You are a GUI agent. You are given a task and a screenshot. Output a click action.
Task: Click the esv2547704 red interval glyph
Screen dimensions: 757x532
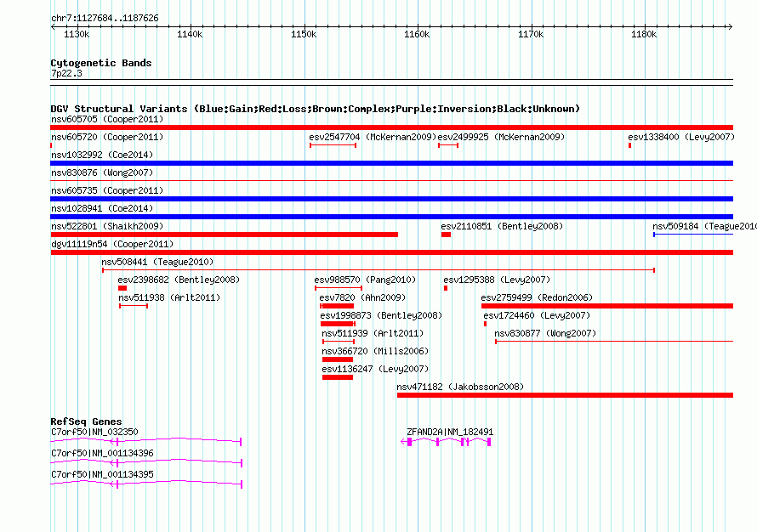tap(333, 145)
